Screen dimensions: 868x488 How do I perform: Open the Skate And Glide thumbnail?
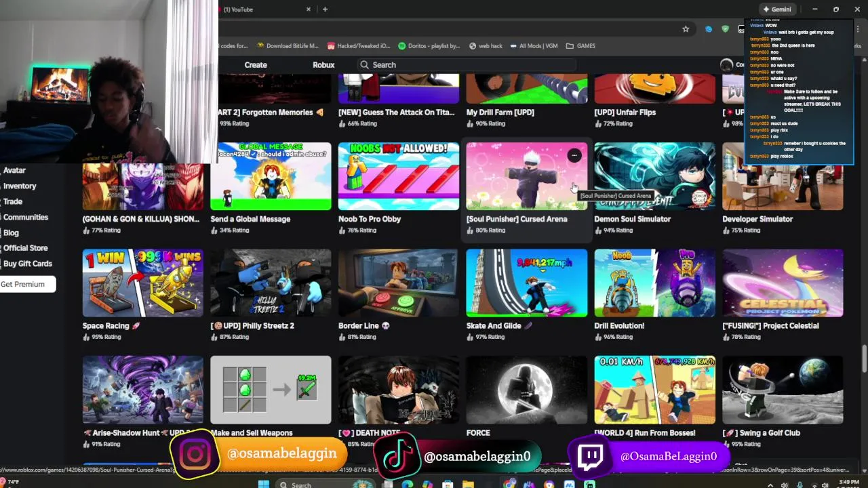527,283
